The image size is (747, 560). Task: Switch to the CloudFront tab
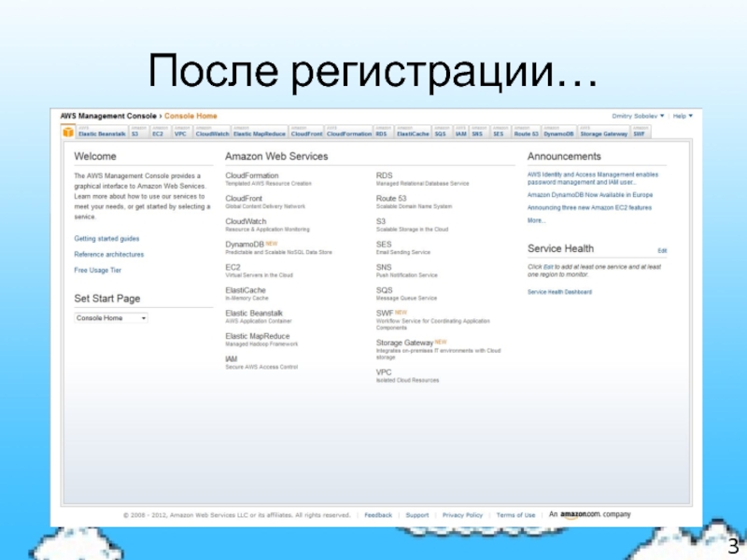(x=306, y=132)
